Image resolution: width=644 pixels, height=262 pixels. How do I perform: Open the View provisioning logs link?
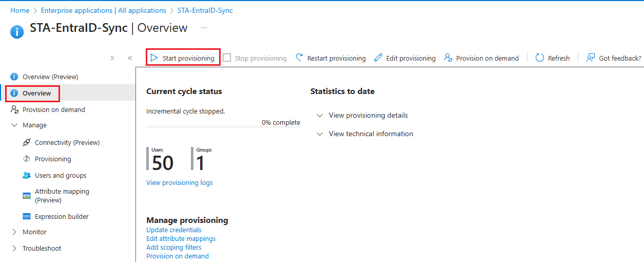click(179, 182)
